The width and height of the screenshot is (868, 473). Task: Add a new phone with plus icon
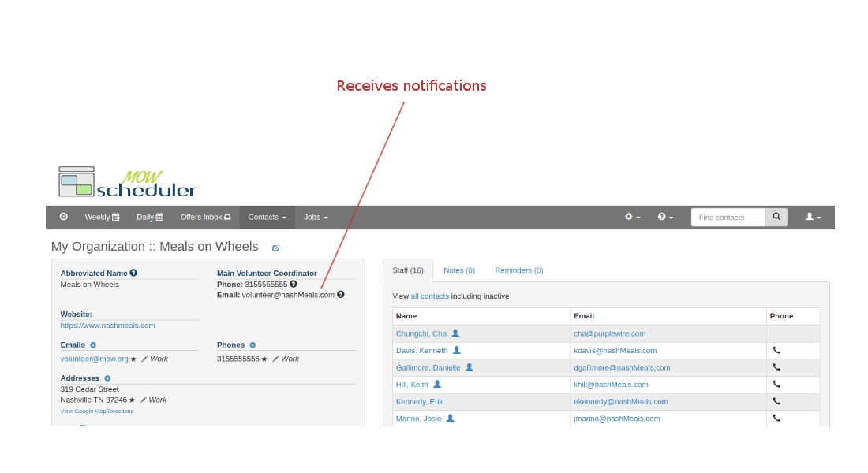(253, 345)
